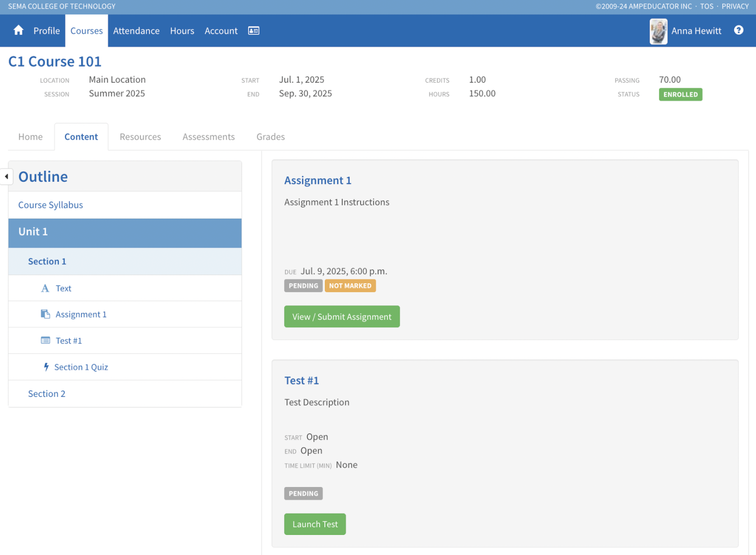This screenshot has width=756, height=555.
Task: Click the Test #1 list icon in outline
Action: tap(45, 341)
